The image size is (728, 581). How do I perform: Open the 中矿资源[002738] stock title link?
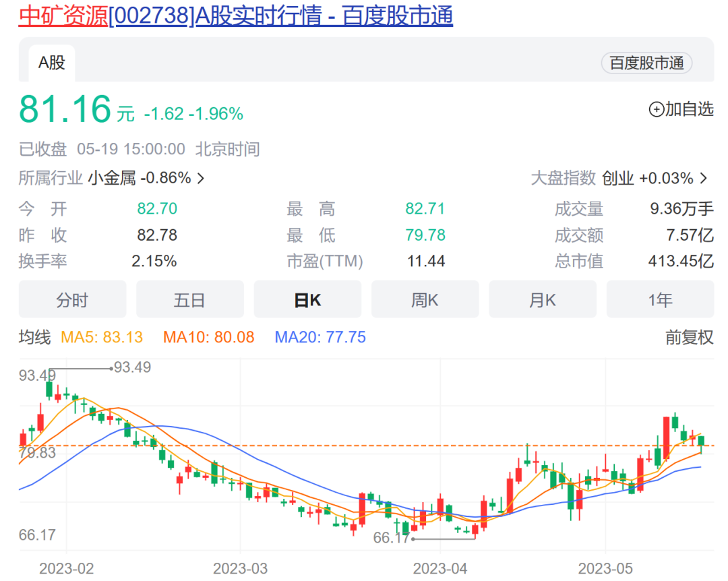click(235, 16)
